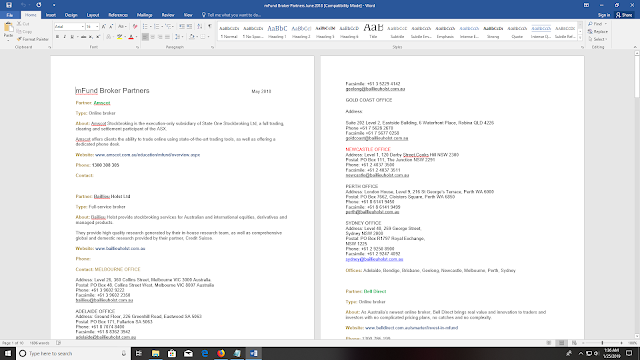This screenshot has width=640, height=360.
Task: Switch to the References tab
Action: tap(118, 15)
